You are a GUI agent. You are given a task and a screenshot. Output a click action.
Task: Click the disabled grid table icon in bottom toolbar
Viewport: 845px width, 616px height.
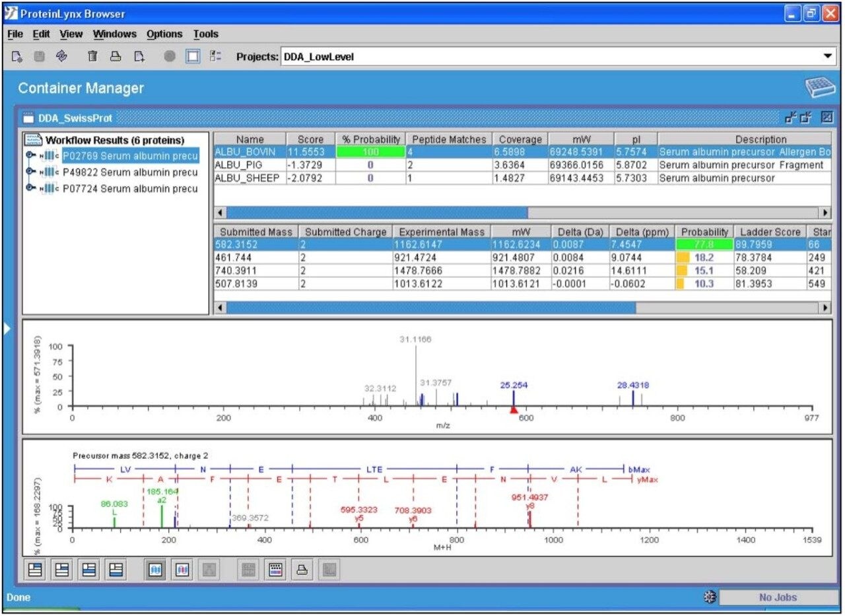249,570
